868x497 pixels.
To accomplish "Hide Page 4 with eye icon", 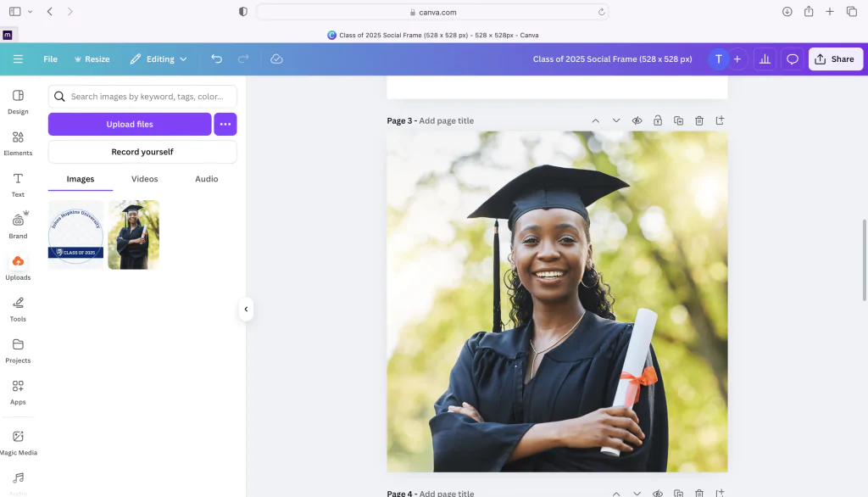I will point(658,493).
